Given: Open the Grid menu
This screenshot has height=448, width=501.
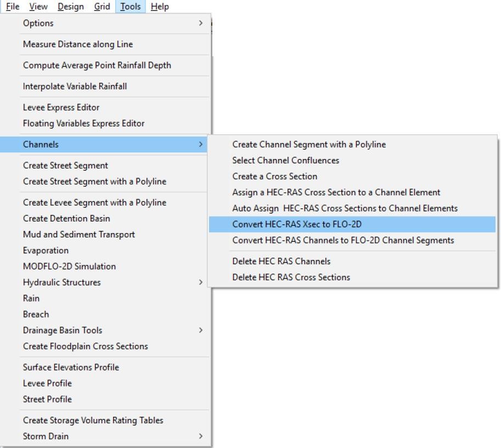Looking at the screenshot, I should pos(102,7).
